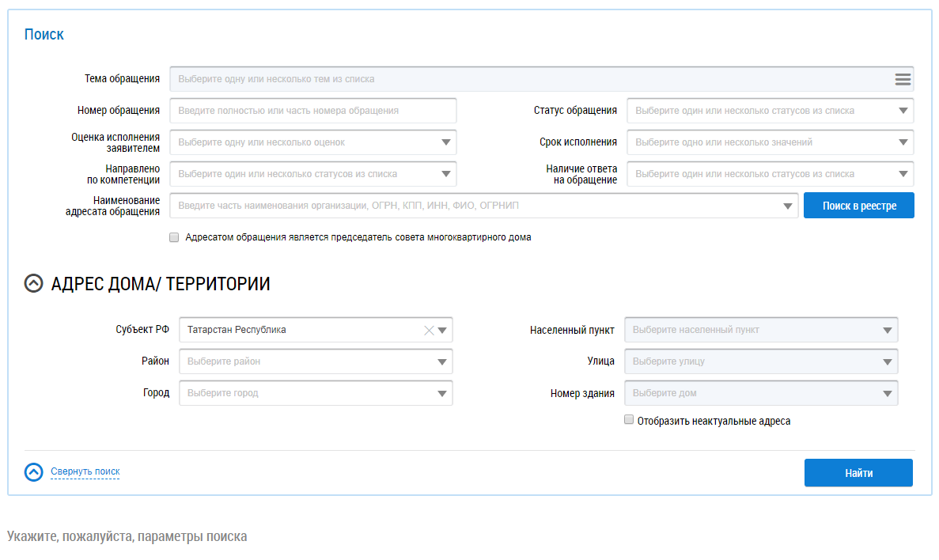Open the Наименование адресата обращения dropdown arrow

pyautogui.click(x=787, y=206)
